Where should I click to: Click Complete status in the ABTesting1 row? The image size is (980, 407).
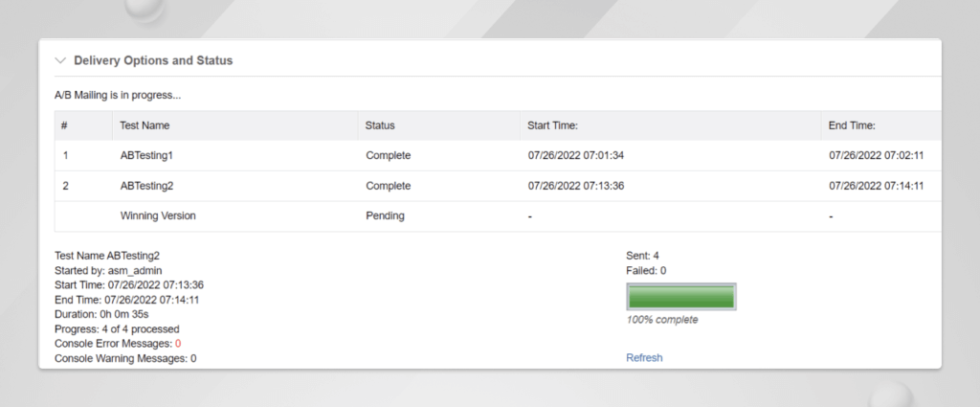(388, 155)
